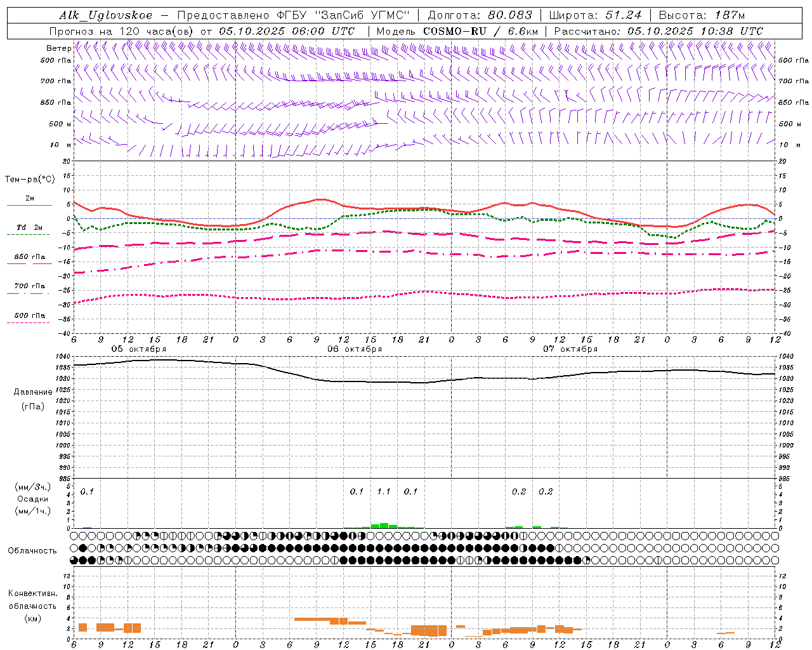Image resolution: width=812 pixels, height=650 pixels.
Task: Click the tallest green precipitation bar on 06 октября
Action: (384, 526)
